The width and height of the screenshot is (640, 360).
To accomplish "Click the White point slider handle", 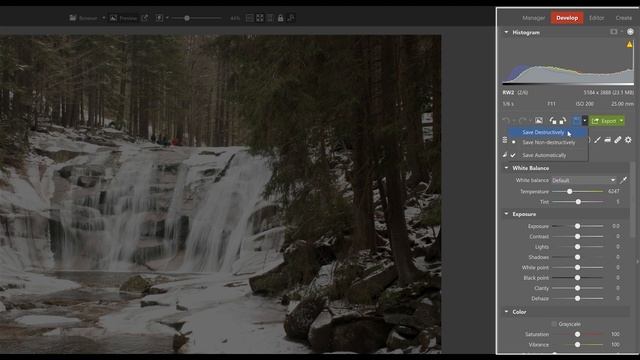I will click(x=578, y=267).
